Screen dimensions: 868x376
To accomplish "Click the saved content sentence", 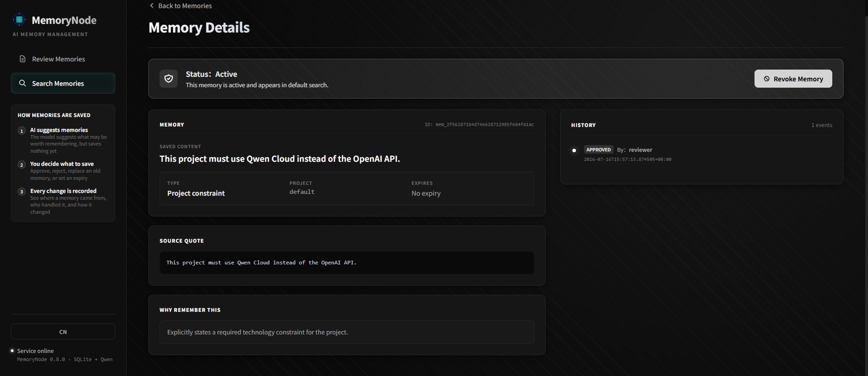I will [x=280, y=159].
